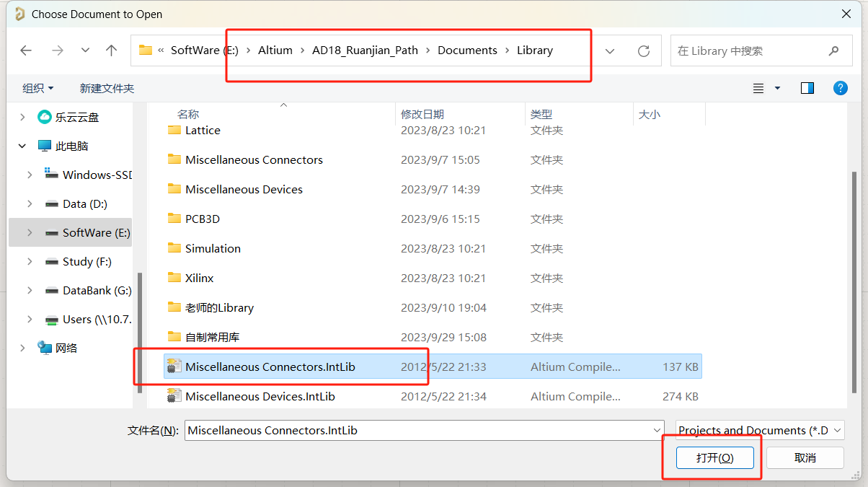Select the 老师的Library folder
This screenshot has height=487, width=868.
pos(219,307)
